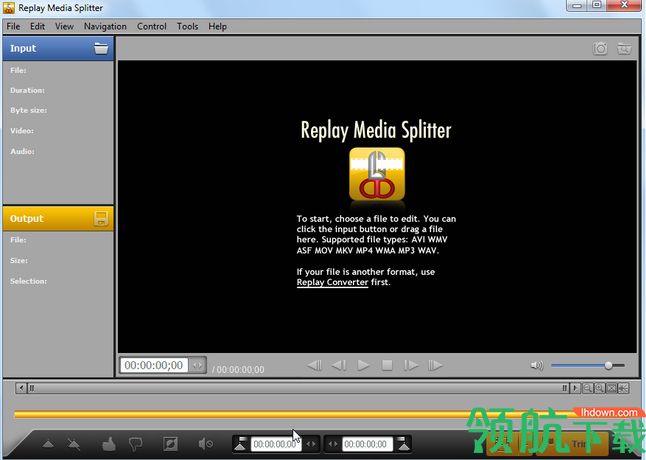Click the Output panel header
This screenshot has height=460, width=646.
tap(58, 218)
